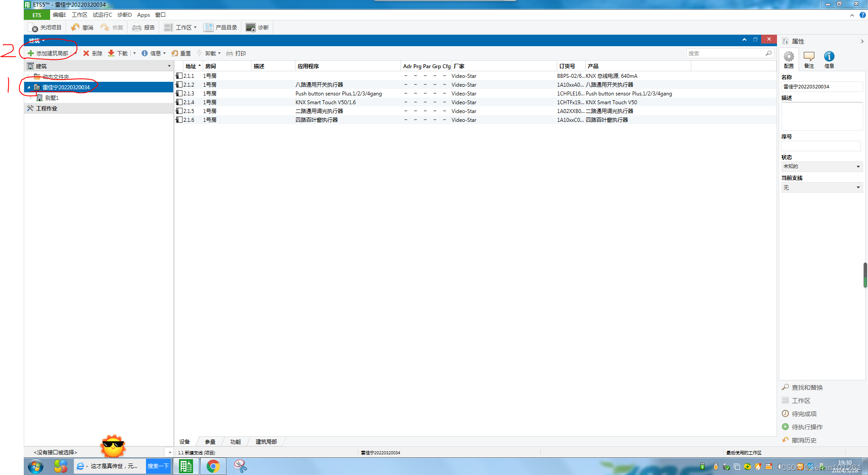Click the red Delete X icon

86,53
